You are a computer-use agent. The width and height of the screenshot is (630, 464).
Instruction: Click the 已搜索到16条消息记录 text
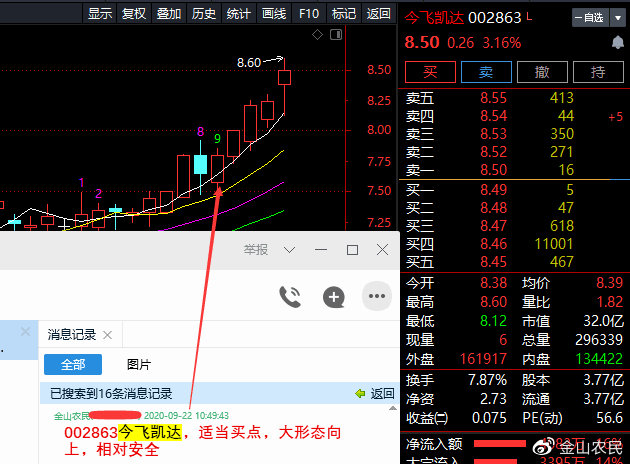tap(111, 393)
